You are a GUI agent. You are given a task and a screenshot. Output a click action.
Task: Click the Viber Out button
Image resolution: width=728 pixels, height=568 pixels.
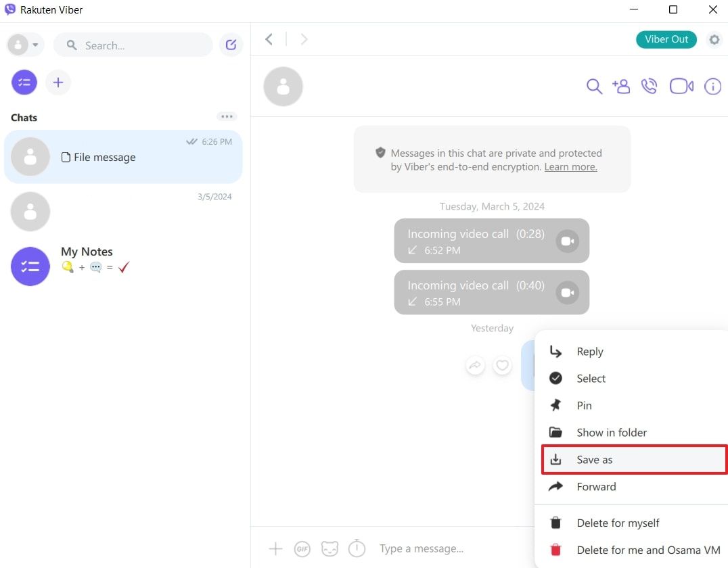[666, 39]
